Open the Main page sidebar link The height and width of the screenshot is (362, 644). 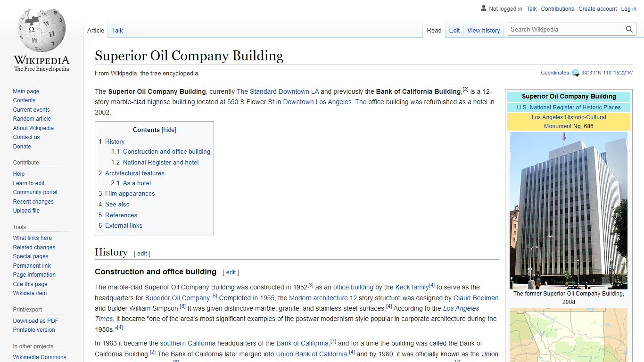click(26, 91)
